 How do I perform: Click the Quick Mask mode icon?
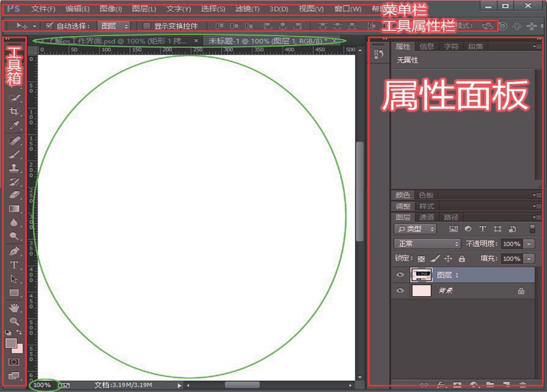[14, 362]
